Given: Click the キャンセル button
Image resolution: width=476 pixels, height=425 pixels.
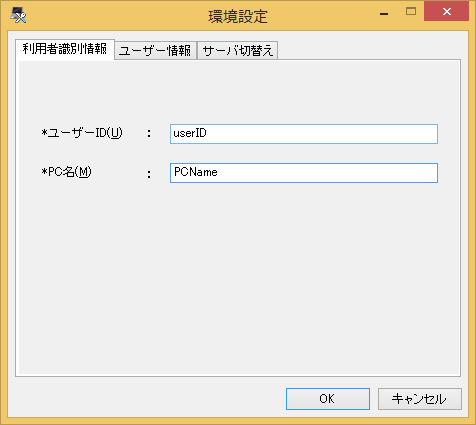Looking at the screenshot, I should pyautogui.click(x=420, y=399).
